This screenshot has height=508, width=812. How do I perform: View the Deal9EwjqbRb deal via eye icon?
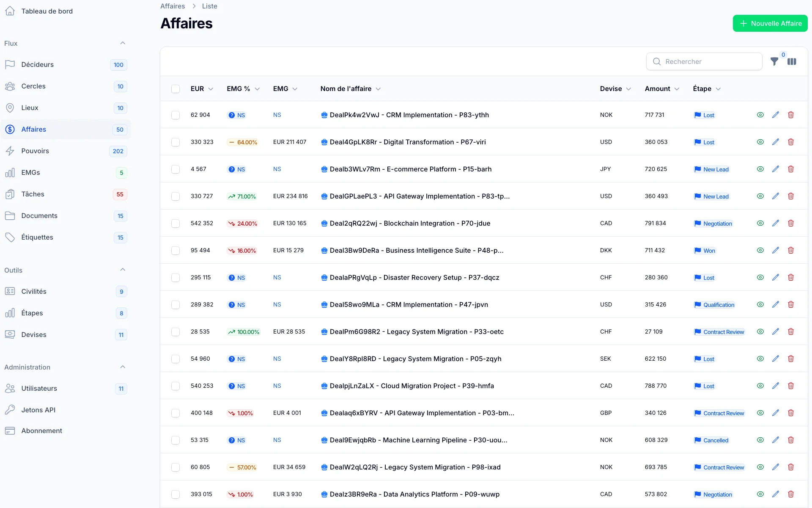pos(760,440)
